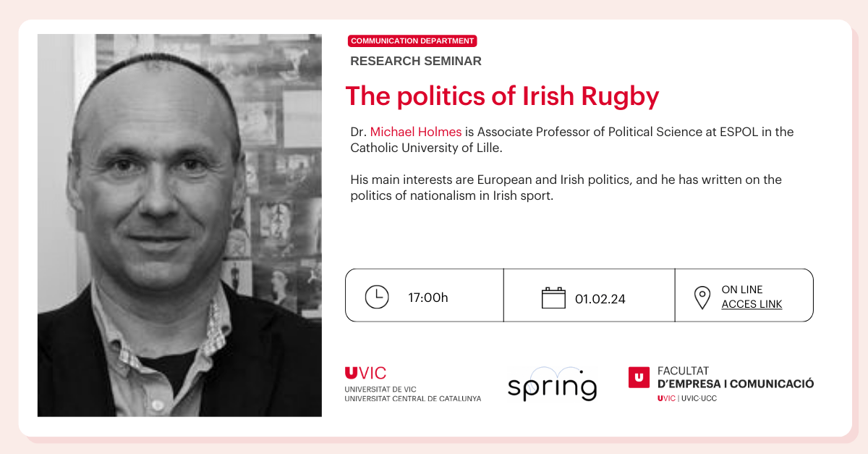This screenshot has width=868, height=454.
Task: Click the location pin icon
Action: click(702, 298)
